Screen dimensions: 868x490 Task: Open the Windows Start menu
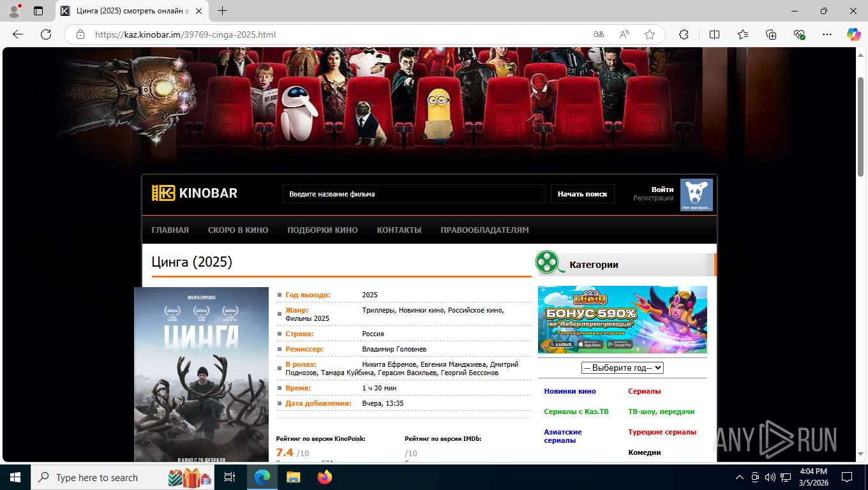click(15, 477)
